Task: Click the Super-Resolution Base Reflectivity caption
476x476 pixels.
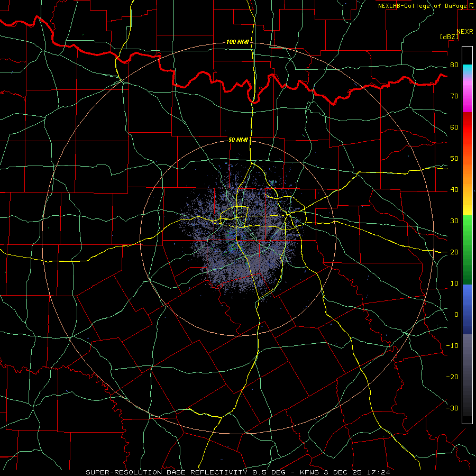Action: (167, 472)
